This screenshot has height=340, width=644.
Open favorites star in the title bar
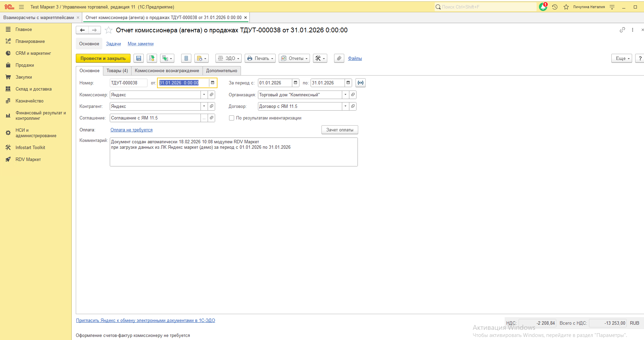click(566, 7)
